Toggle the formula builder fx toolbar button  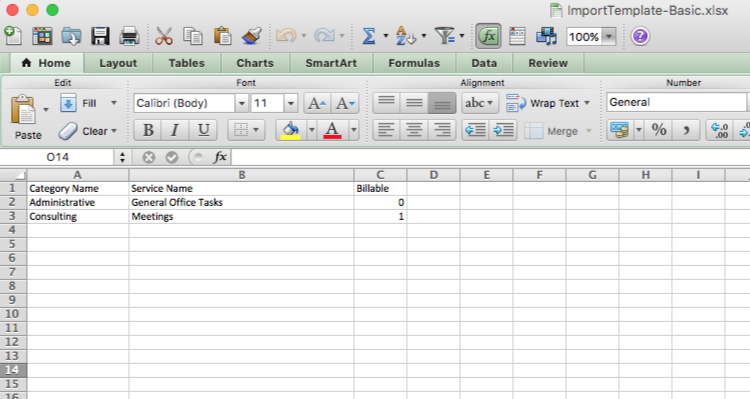coord(488,36)
